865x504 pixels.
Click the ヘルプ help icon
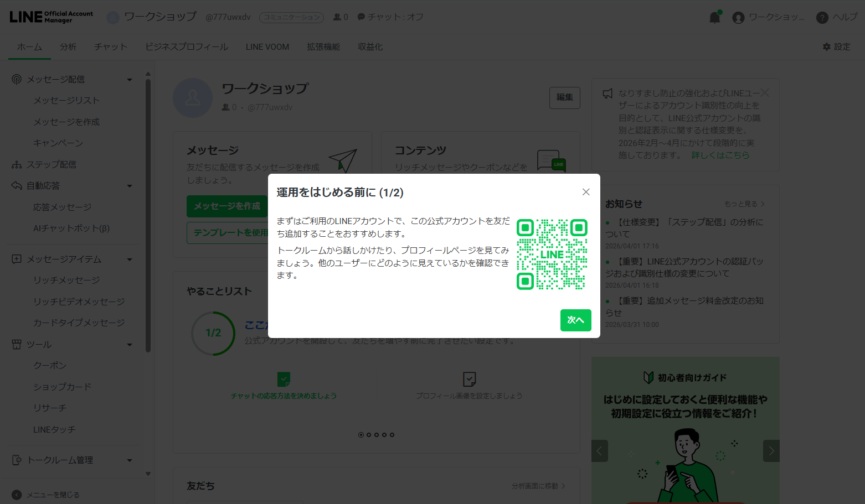821,17
